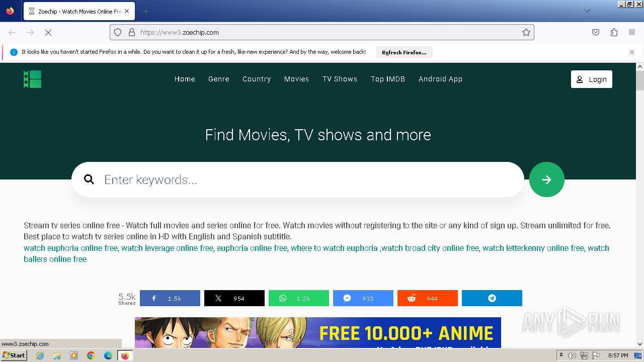This screenshot has height=362, width=644.
Task: Open the Android App page
Action: click(440, 79)
